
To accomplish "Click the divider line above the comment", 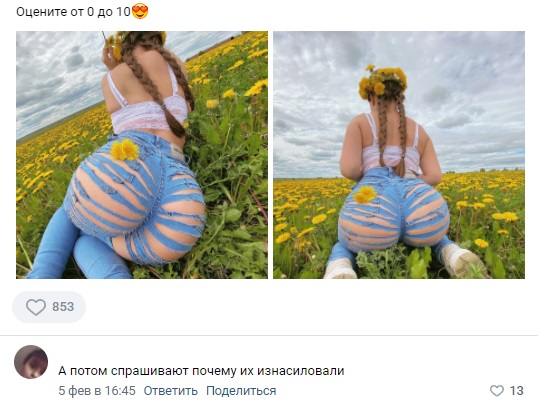I will tap(269, 335).
